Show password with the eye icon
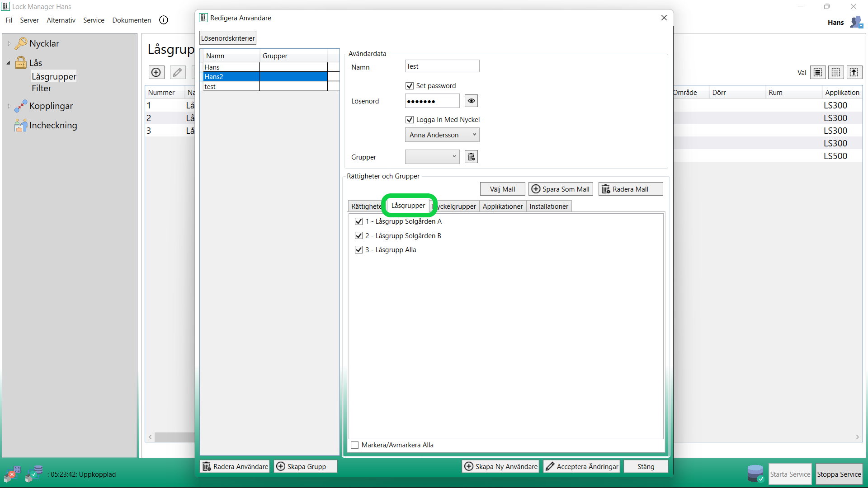 471,101
